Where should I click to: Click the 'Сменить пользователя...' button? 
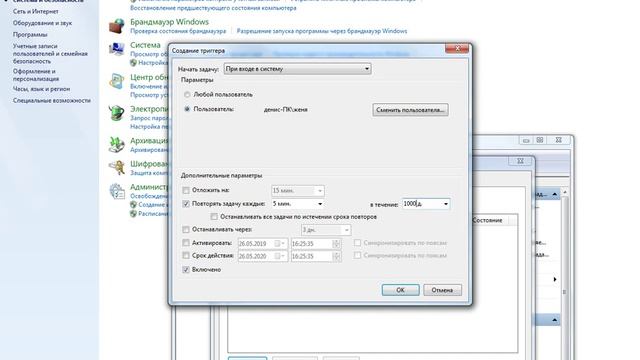pos(410,110)
